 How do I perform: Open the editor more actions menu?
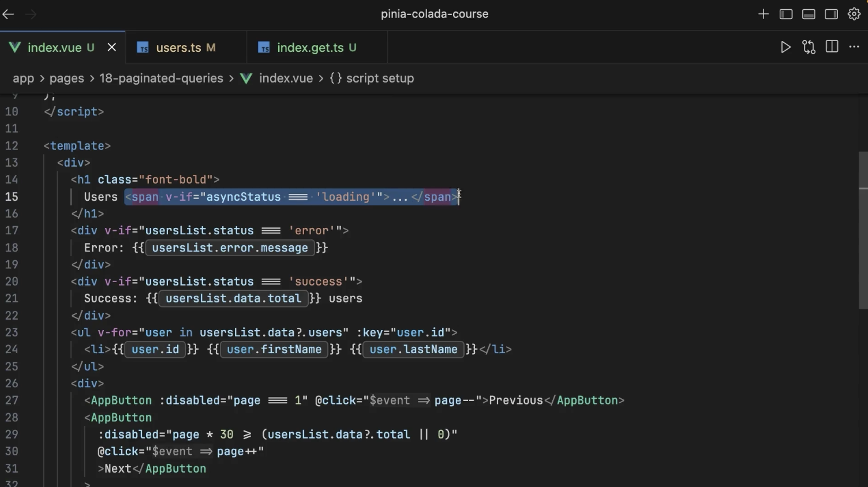click(854, 47)
